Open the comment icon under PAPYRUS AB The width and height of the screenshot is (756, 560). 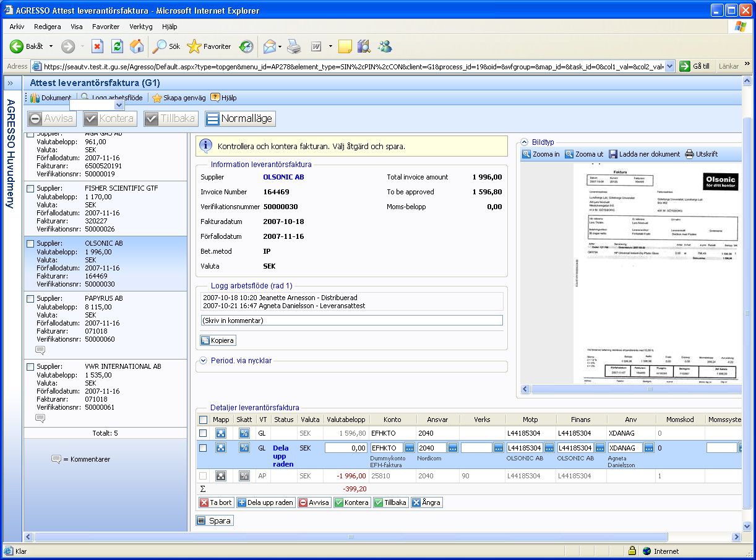point(40,350)
